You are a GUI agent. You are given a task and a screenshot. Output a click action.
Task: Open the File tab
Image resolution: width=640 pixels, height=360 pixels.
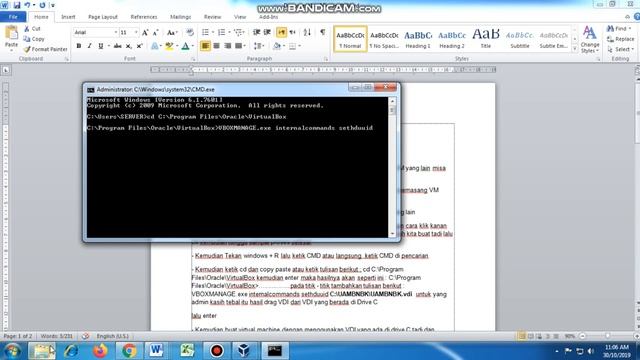[x=13, y=17]
